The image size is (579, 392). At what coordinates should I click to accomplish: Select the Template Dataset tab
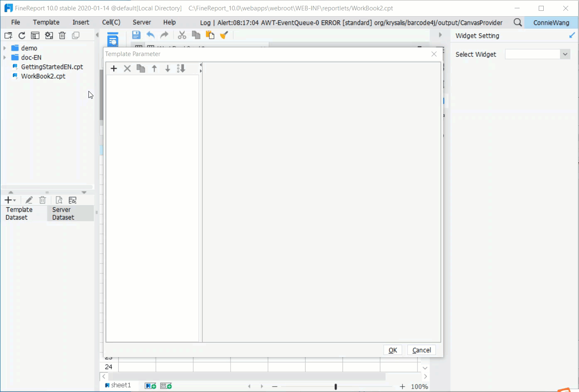point(24,213)
